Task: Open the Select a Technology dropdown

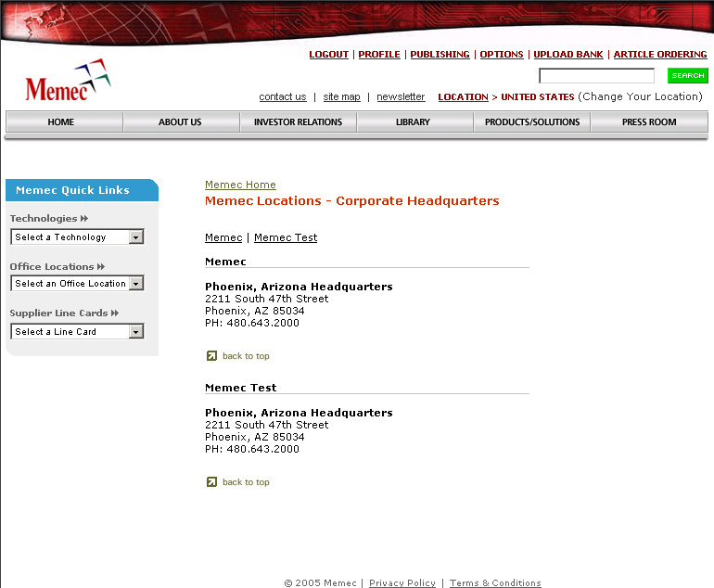Action: click(x=77, y=237)
